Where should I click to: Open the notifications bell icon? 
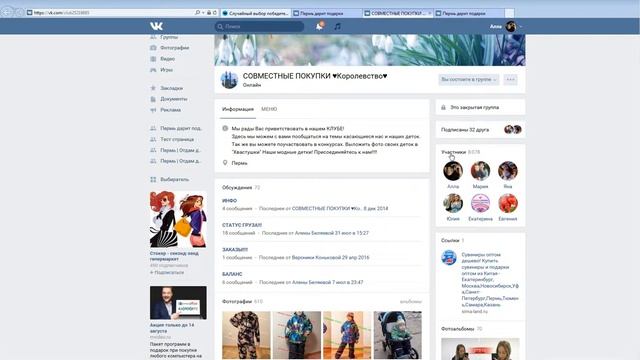coord(319,27)
